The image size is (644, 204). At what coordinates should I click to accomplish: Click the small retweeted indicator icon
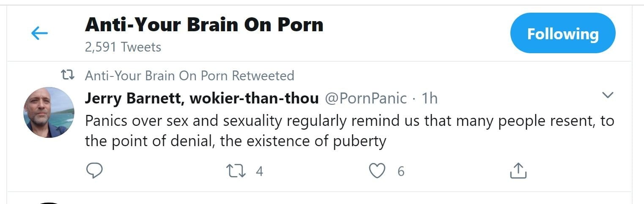click(68, 76)
